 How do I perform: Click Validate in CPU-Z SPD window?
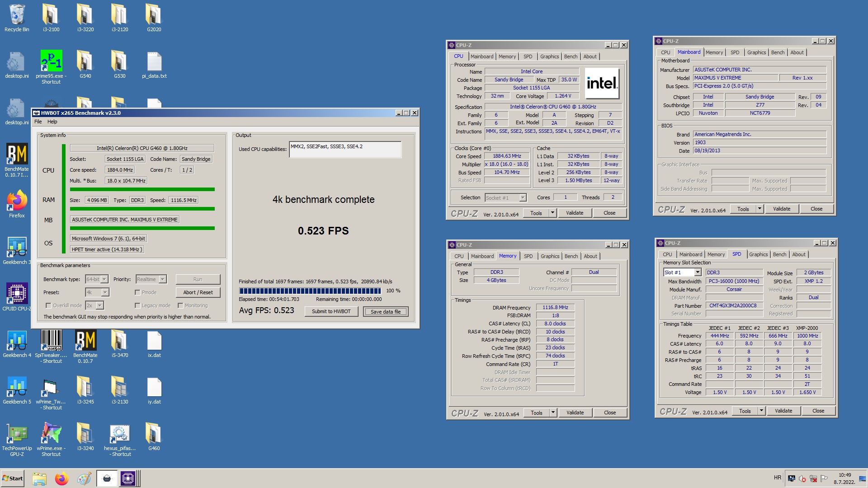click(x=783, y=411)
